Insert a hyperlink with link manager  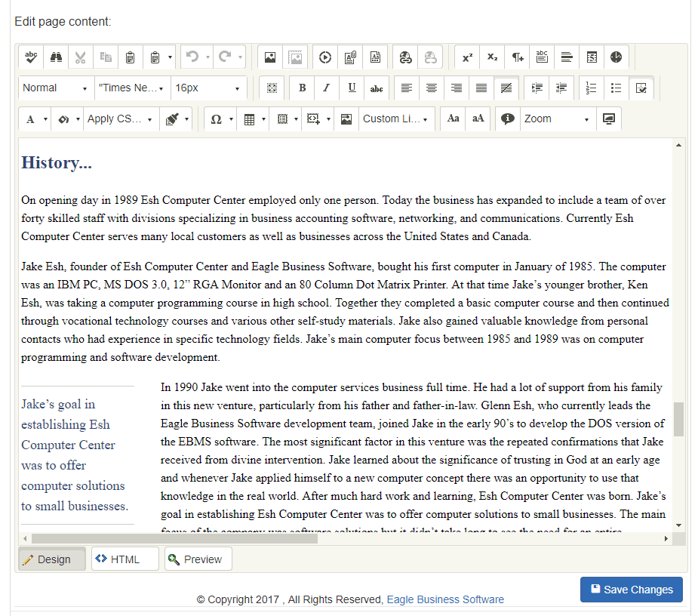click(405, 57)
